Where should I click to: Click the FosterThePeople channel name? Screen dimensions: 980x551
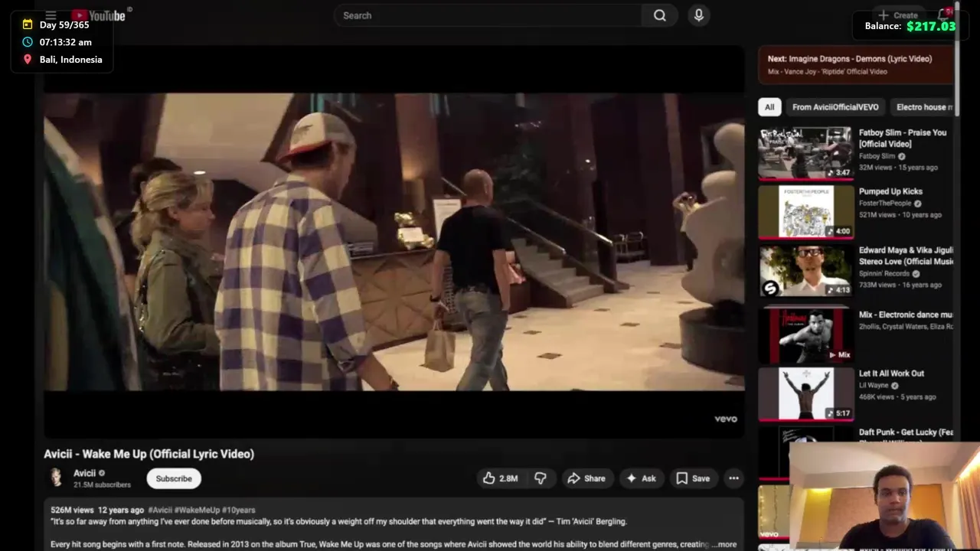pos(885,204)
